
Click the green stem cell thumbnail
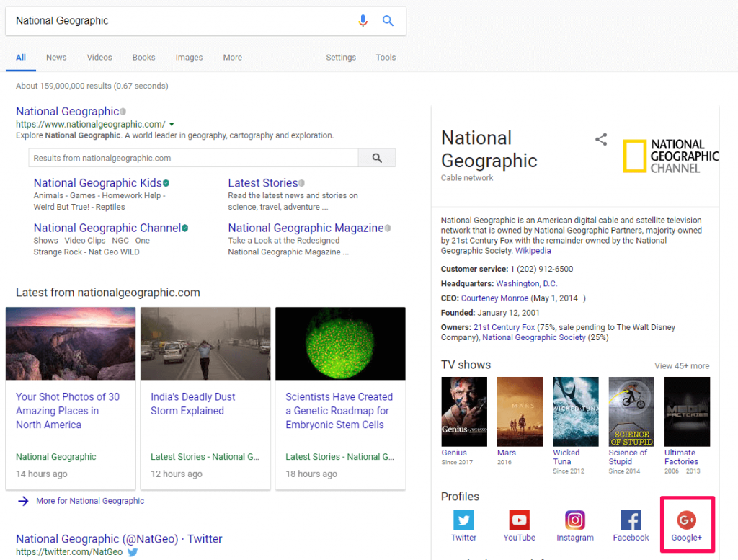(340, 344)
